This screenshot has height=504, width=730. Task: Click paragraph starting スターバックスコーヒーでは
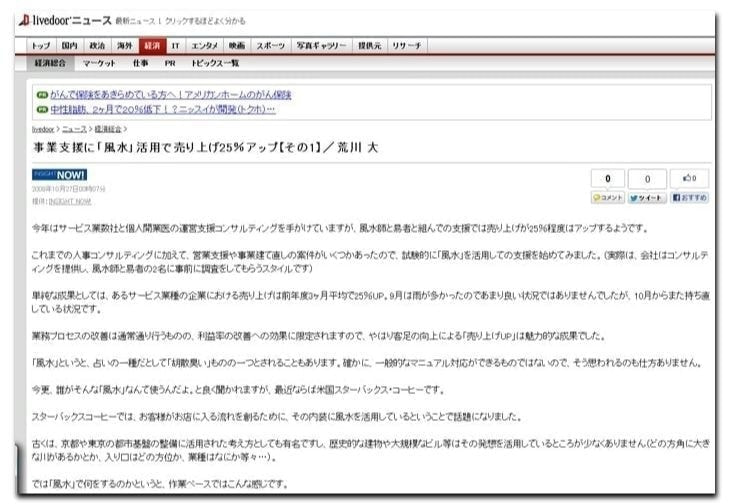(277, 417)
